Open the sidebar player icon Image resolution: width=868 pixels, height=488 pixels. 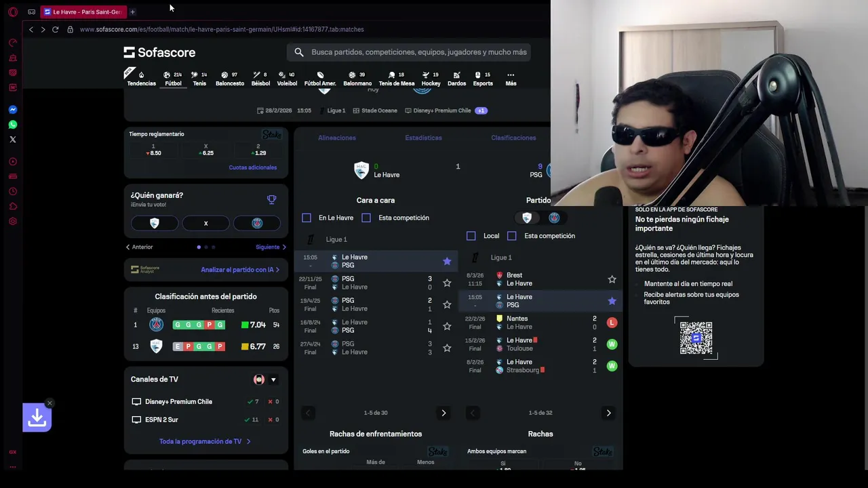12,161
